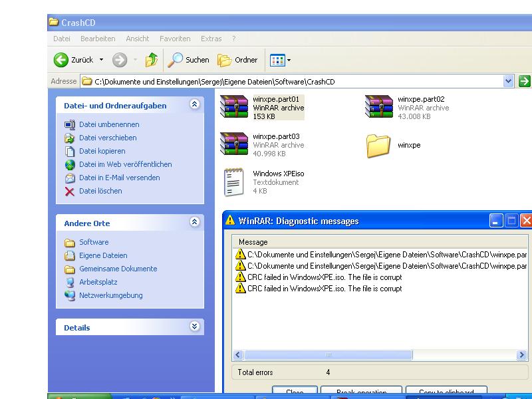Go to Netzwerkumgebung
The height and width of the screenshot is (399, 532).
click(111, 295)
